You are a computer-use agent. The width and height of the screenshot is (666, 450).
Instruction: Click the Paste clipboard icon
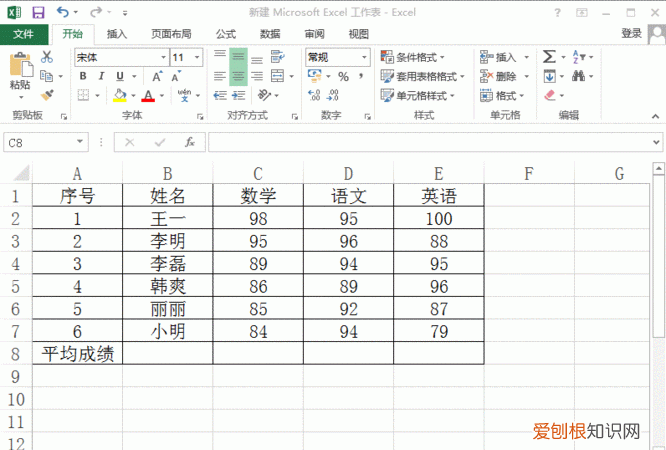coord(20,64)
